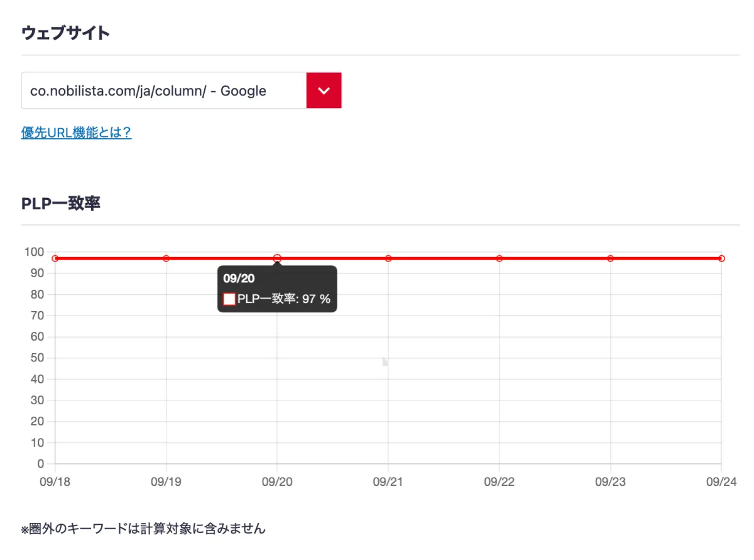
Task: Open the 優先URL機能とは? link
Action: tap(76, 133)
